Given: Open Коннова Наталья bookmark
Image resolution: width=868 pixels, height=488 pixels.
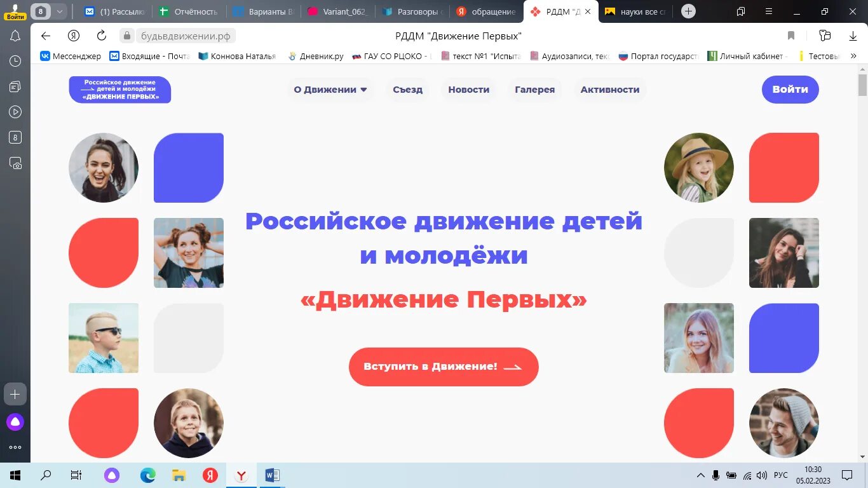Looking at the screenshot, I should (238, 56).
